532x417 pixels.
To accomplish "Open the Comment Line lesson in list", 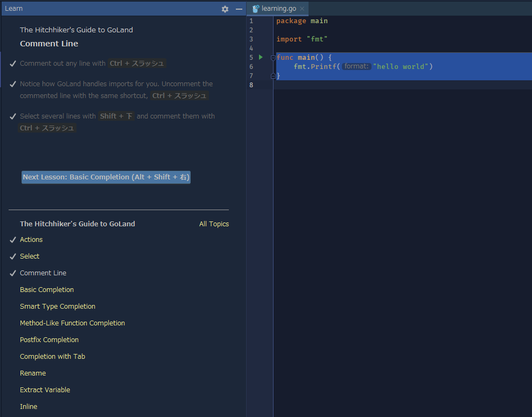I will pos(43,273).
